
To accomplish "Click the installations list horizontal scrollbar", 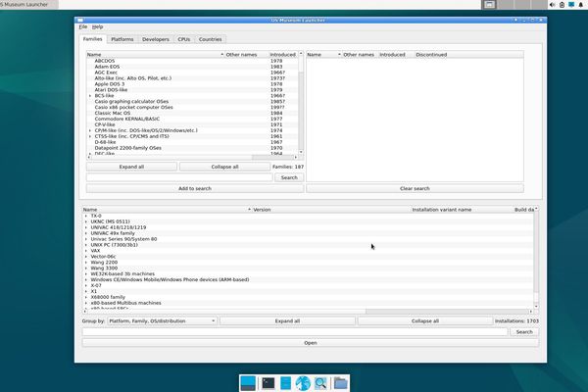I will point(307,312).
